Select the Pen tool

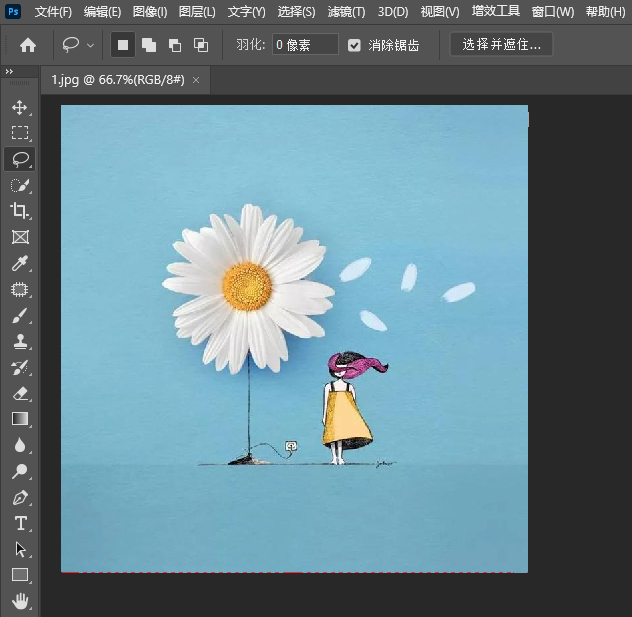(19, 497)
